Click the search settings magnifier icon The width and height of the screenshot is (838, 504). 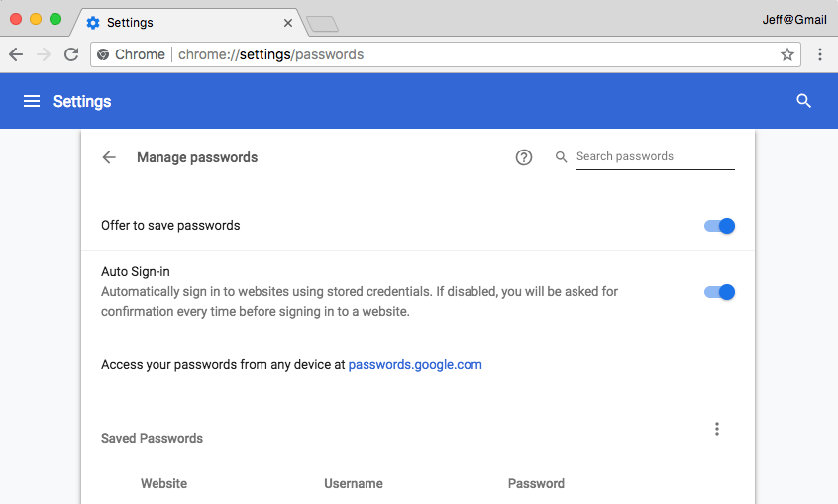coord(804,101)
